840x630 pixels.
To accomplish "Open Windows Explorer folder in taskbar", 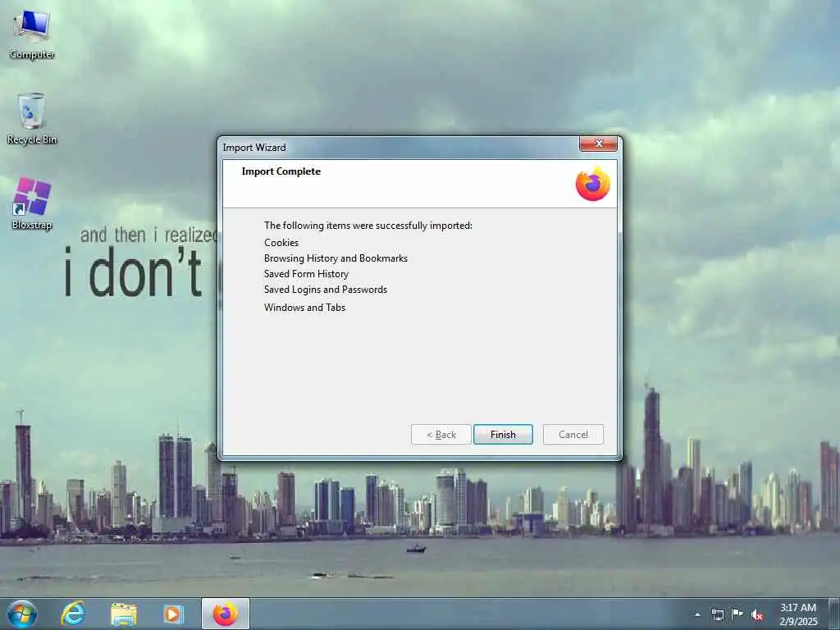I will pyautogui.click(x=124, y=614).
